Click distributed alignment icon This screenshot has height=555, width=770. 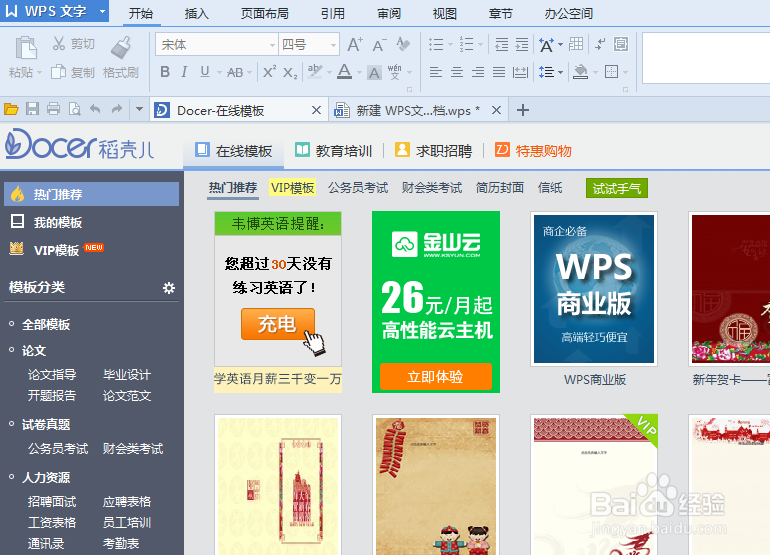tap(521, 73)
